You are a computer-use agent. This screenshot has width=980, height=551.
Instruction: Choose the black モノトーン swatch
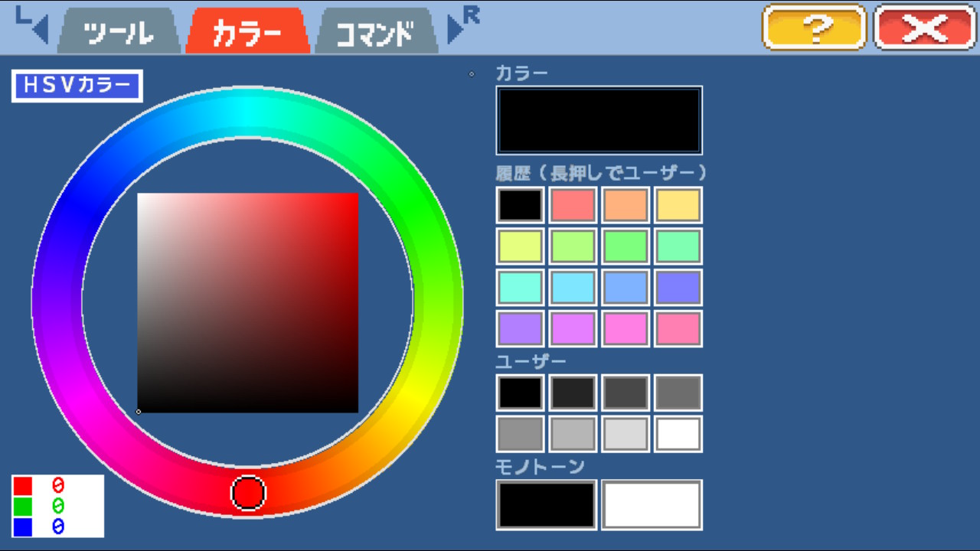pos(547,505)
